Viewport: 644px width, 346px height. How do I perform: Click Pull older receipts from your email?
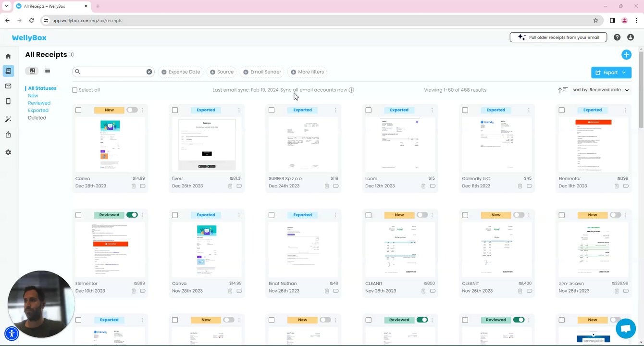click(x=558, y=37)
